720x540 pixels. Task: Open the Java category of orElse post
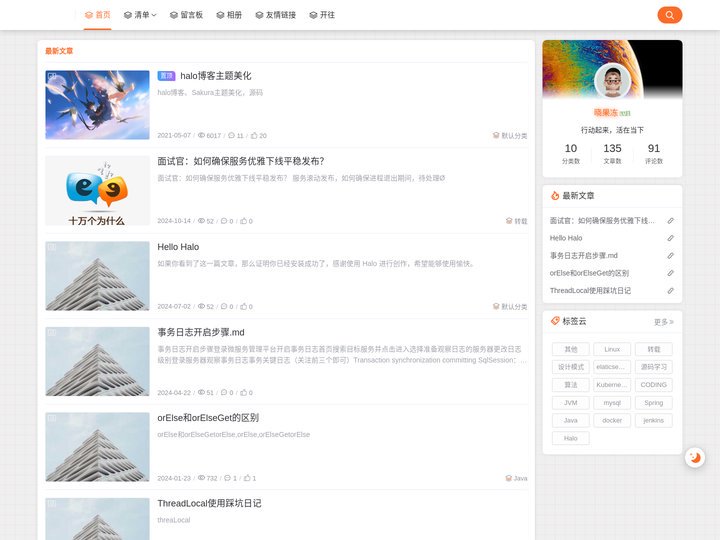tap(516, 478)
